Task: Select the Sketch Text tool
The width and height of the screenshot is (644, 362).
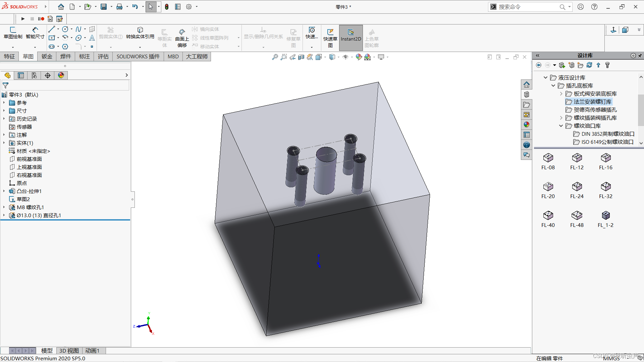Action: pyautogui.click(x=92, y=38)
